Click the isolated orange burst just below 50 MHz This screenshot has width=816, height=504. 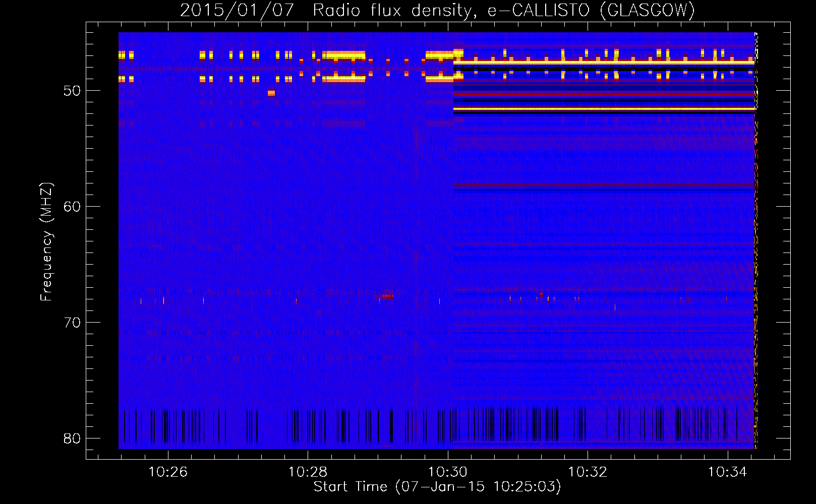click(271, 93)
